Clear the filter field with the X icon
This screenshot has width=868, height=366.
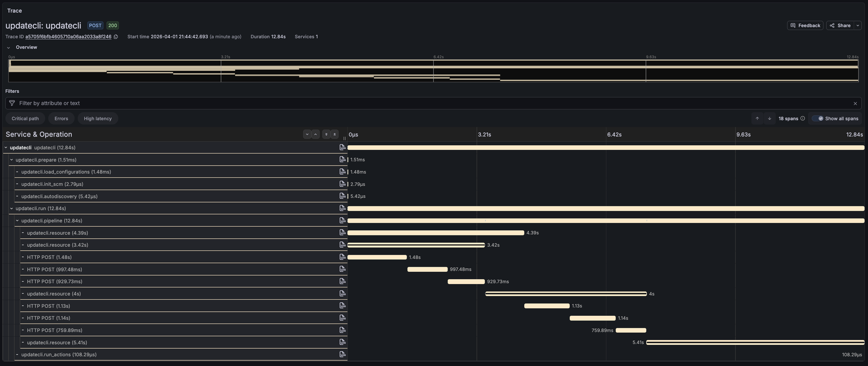(855, 103)
